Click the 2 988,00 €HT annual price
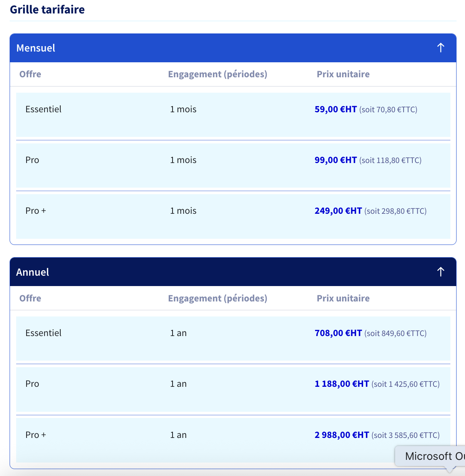The image size is (465, 476). (342, 435)
